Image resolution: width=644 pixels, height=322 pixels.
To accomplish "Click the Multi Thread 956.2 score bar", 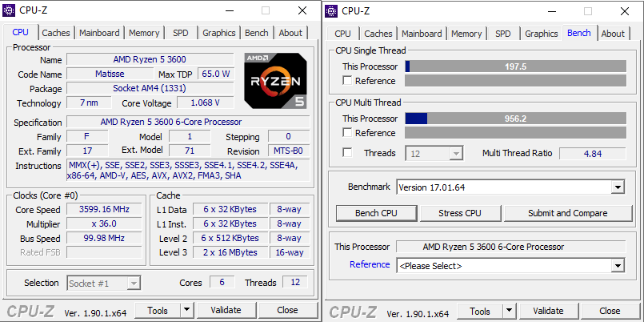I will click(516, 119).
